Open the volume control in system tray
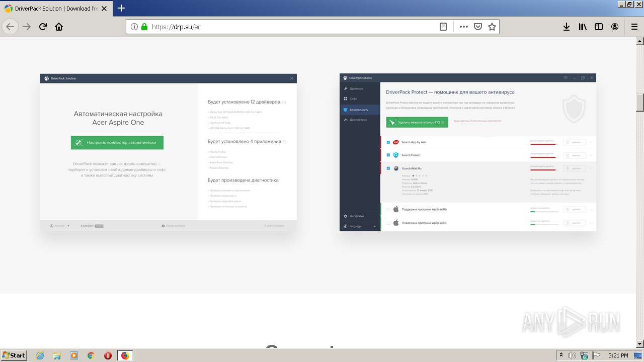This screenshot has width=644, height=362. pyautogui.click(x=572, y=355)
